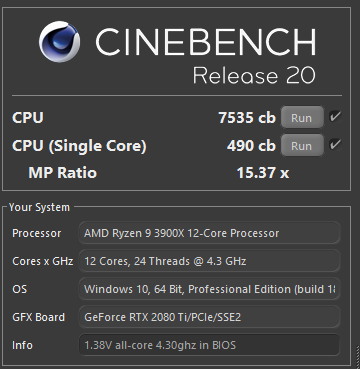
Task: Click the Cores x GHz field
Action: coord(209,261)
